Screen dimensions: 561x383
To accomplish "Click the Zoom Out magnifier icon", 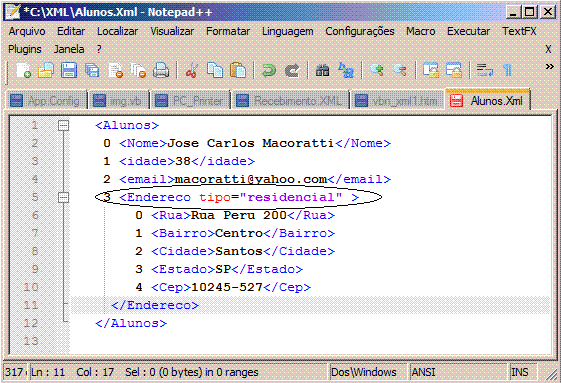I will tap(400, 70).
